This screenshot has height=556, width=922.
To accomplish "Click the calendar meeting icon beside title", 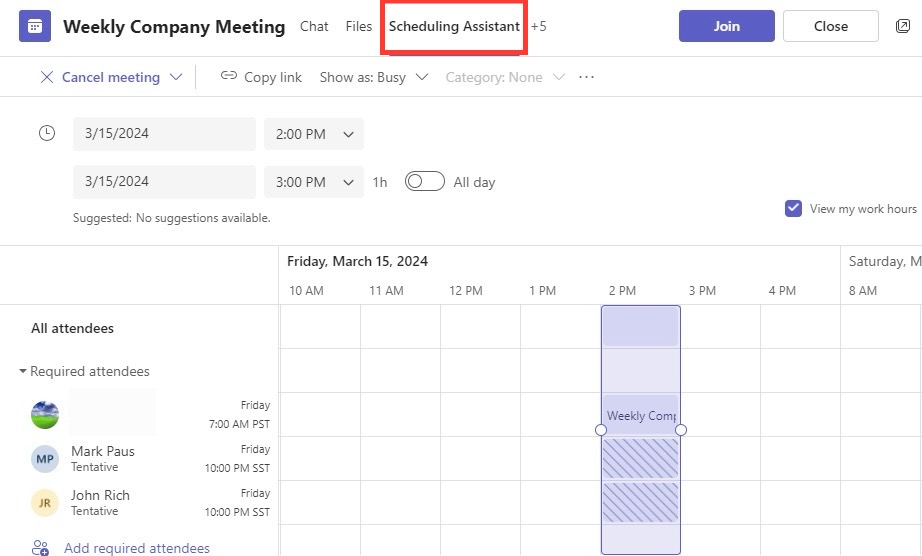I will pos(35,26).
